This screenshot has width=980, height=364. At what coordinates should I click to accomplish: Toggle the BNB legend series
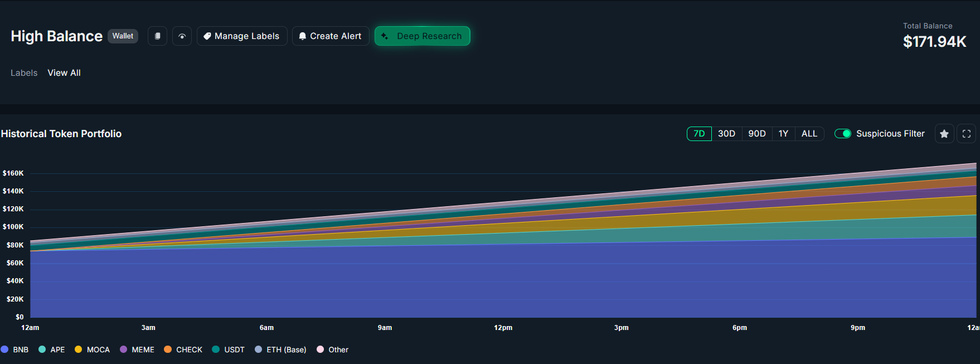15,350
